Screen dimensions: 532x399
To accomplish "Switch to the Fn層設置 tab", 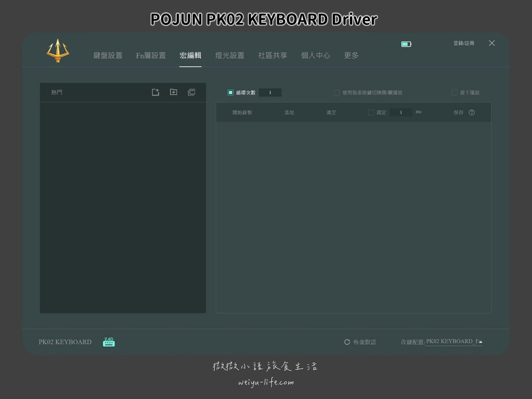I will click(x=151, y=55).
